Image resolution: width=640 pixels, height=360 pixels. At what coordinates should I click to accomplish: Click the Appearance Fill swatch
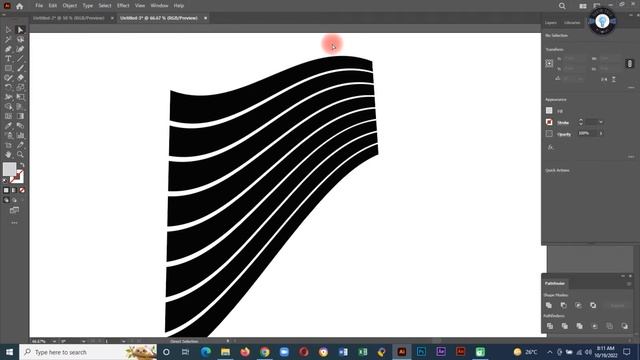pos(549,111)
